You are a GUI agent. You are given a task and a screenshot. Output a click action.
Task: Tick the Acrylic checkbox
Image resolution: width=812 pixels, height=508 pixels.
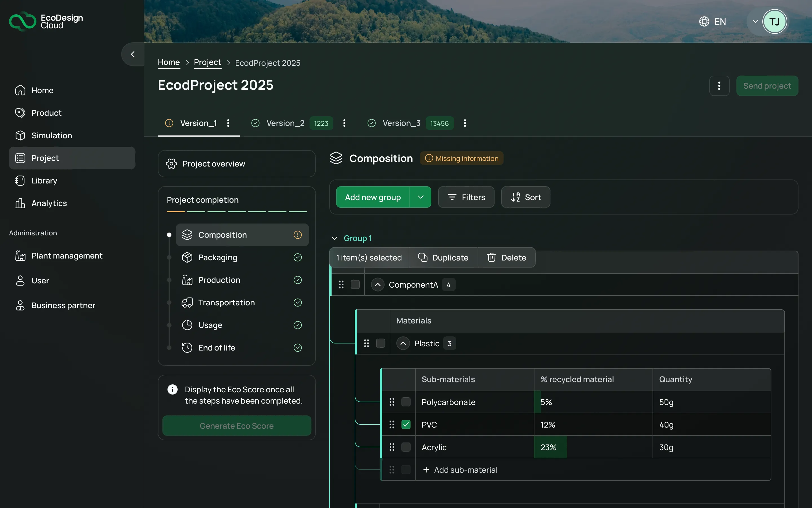tap(406, 447)
